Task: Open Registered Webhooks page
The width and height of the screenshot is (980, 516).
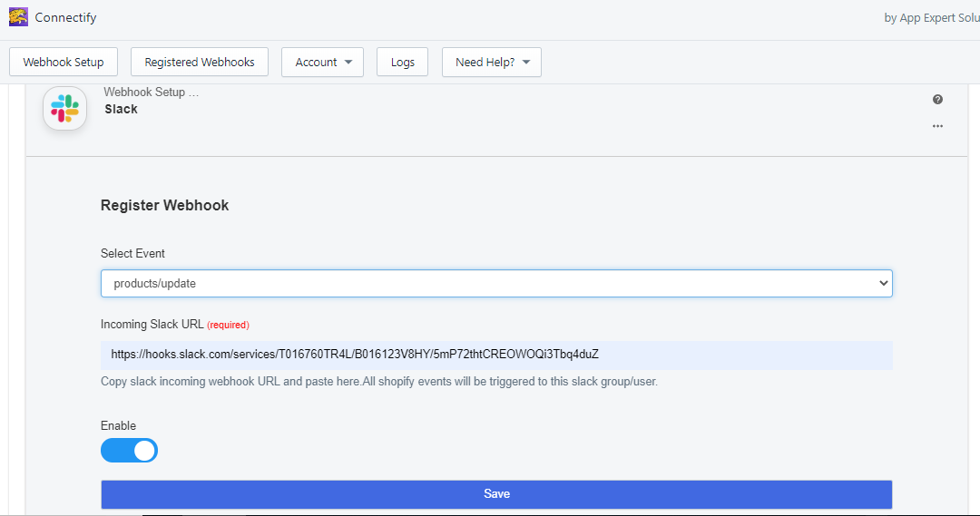Action: click(200, 62)
